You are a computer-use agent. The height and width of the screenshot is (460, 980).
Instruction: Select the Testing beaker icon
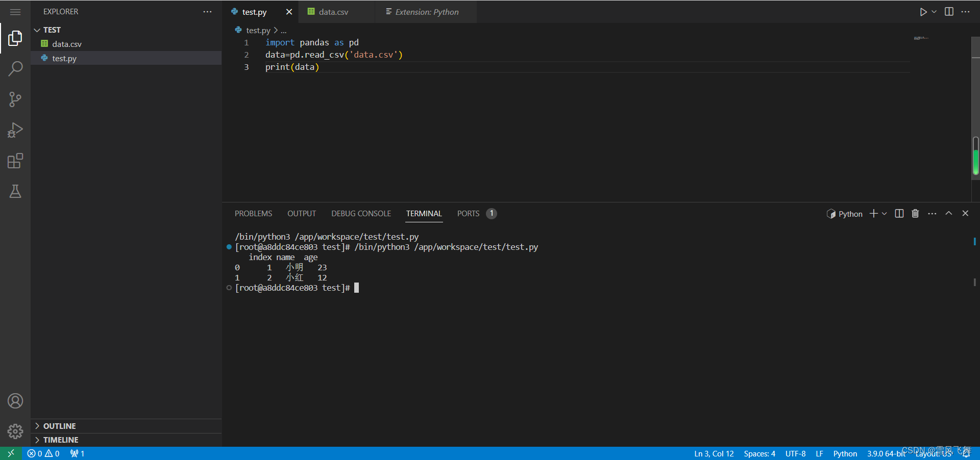tap(15, 191)
